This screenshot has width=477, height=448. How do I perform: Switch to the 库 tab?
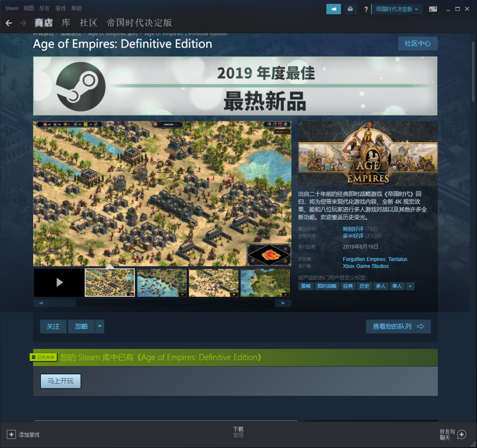click(x=66, y=23)
